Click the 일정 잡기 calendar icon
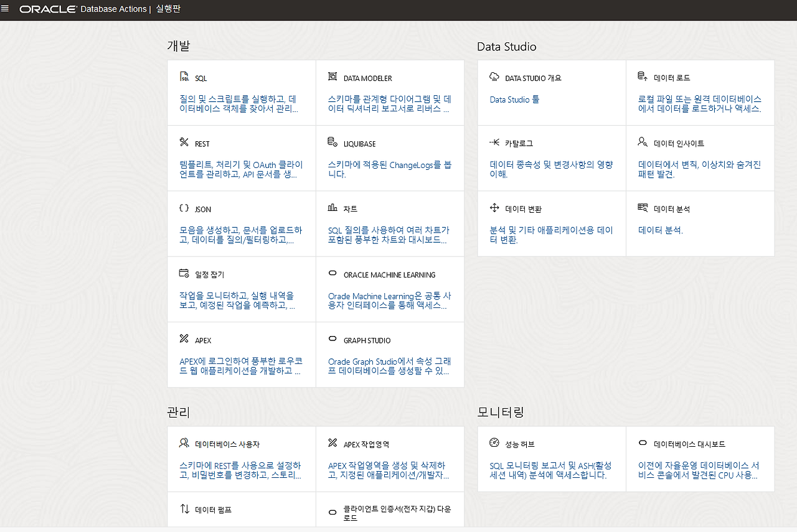This screenshot has width=797, height=532. pyautogui.click(x=184, y=273)
